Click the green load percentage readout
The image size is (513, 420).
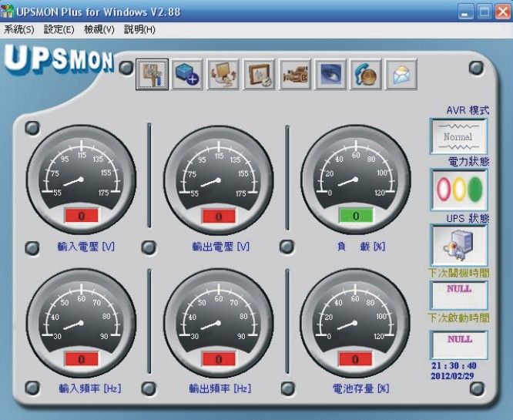[x=356, y=216]
